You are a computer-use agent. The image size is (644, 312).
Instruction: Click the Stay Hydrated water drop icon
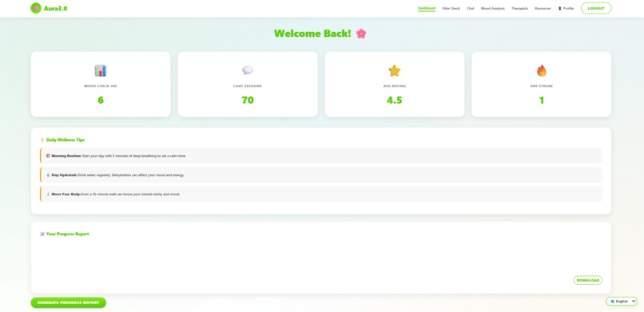48,175
